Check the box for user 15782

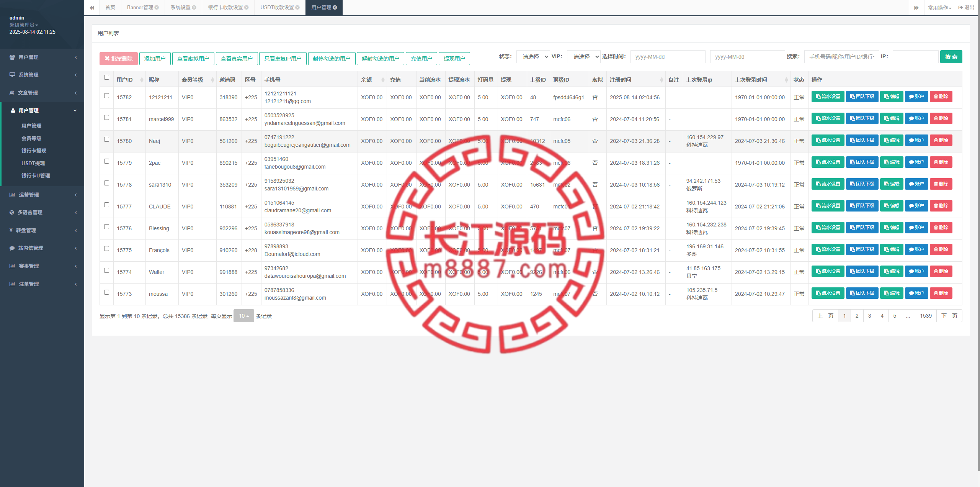(107, 96)
